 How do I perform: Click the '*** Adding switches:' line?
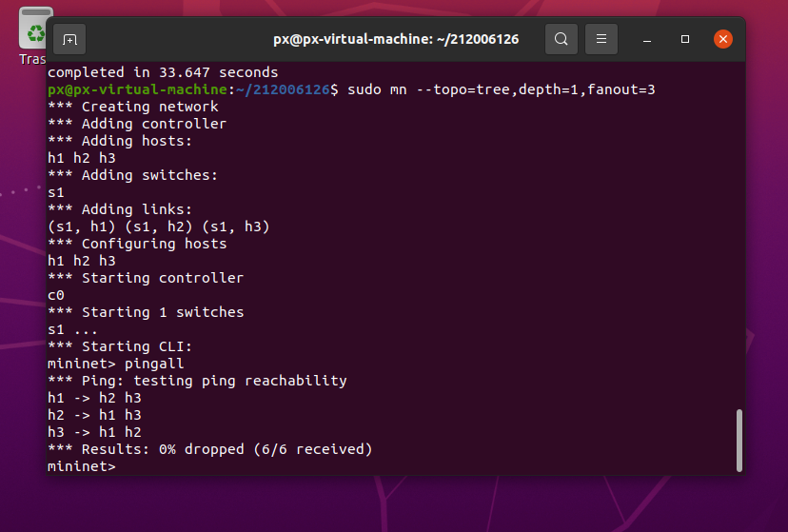point(132,175)
